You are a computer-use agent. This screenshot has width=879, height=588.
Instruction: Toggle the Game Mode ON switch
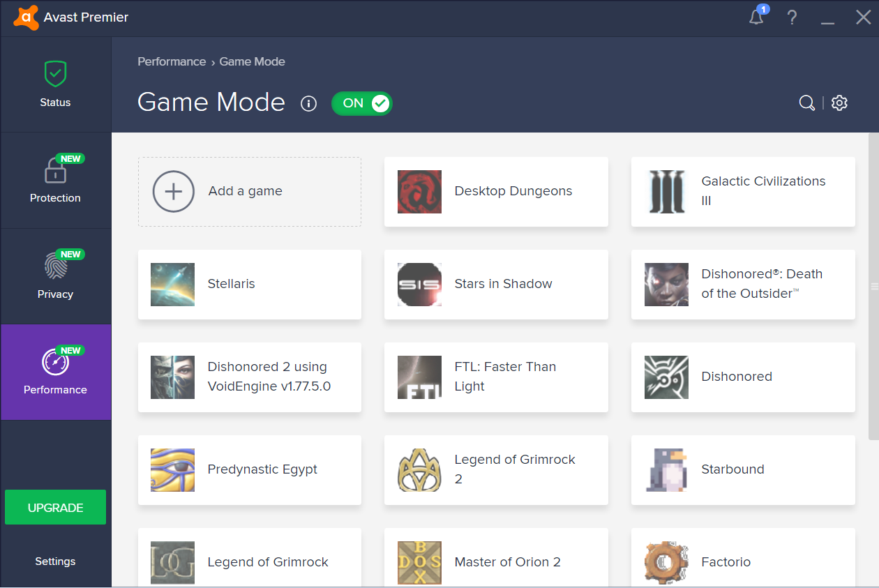(361, 103)
